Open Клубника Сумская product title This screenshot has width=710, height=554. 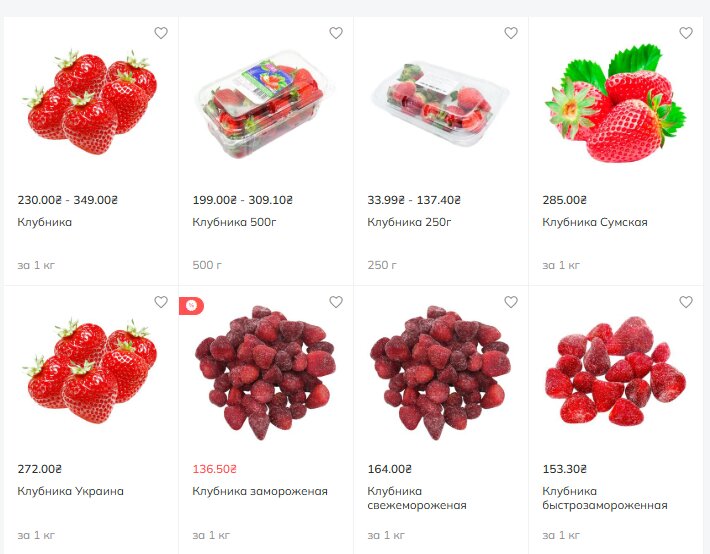click(x=595, y=222)
